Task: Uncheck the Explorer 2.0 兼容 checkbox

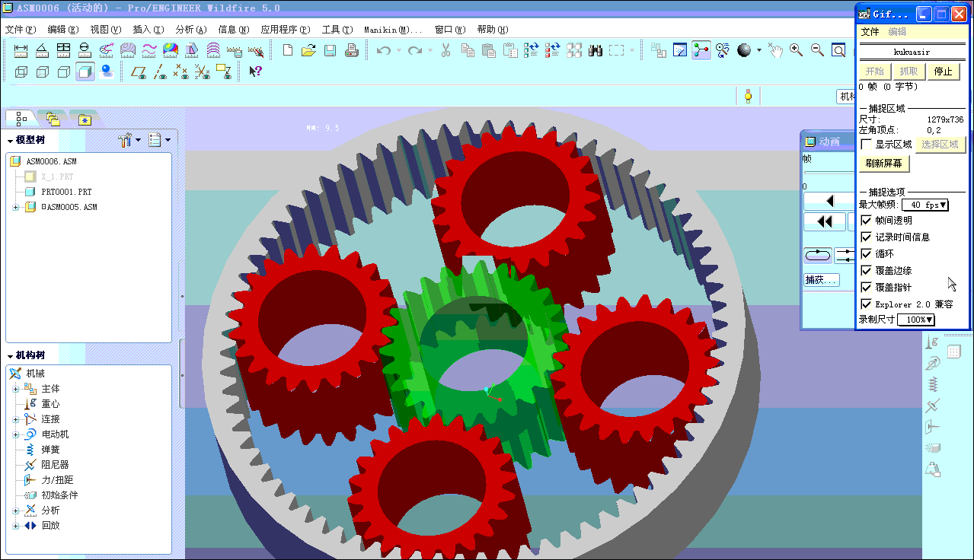Action: click(x=866, y=304)
